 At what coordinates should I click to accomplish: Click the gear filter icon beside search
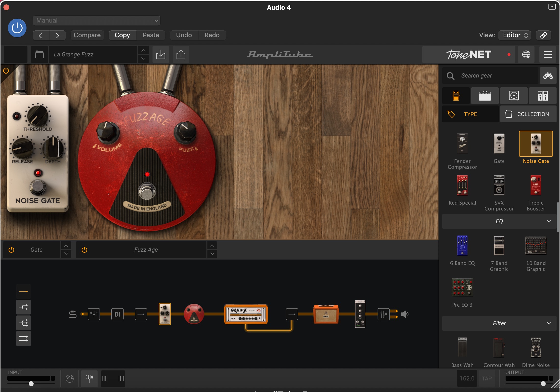548,76
